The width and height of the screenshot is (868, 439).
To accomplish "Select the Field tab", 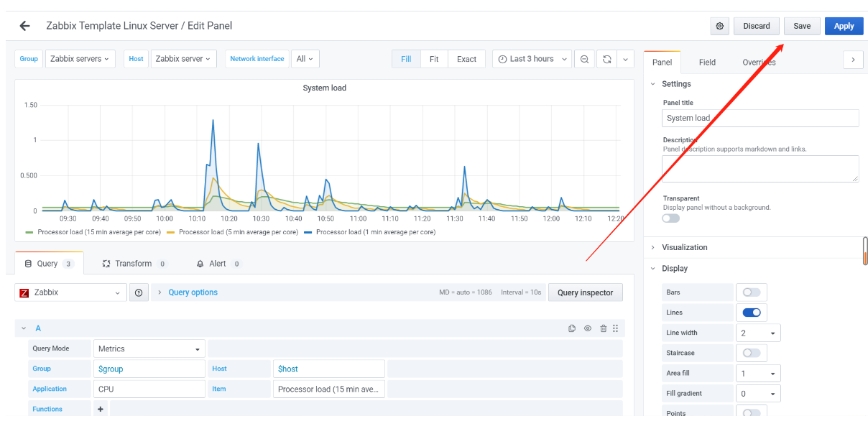I will click(x=707, y=63).
